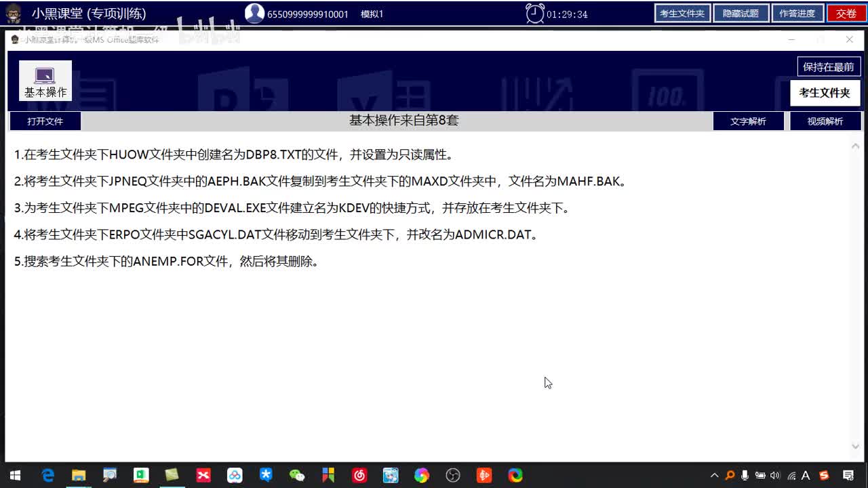Screen dimensions: 868x488
Task: Click the 模拟1 label in top bar
Action: pos(372,14)
